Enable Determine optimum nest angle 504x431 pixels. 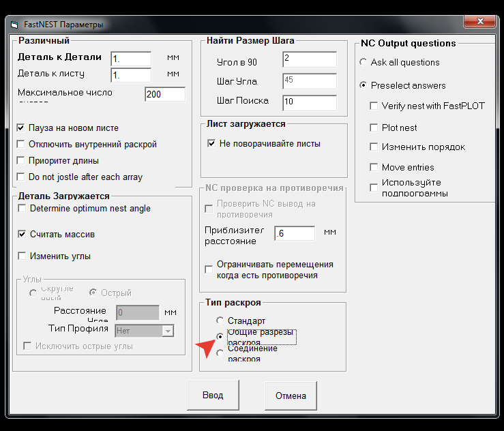[22, 208]
